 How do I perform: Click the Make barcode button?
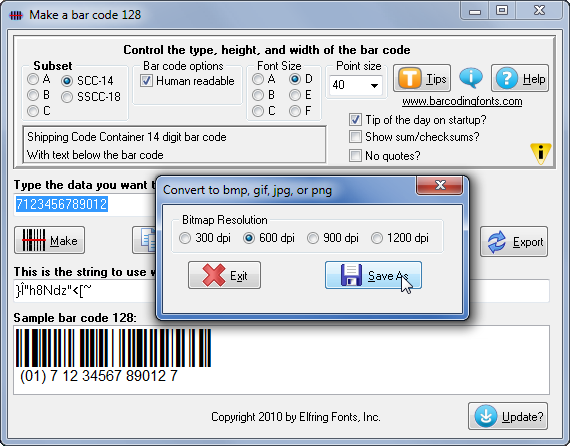click(x=49, y=240)
